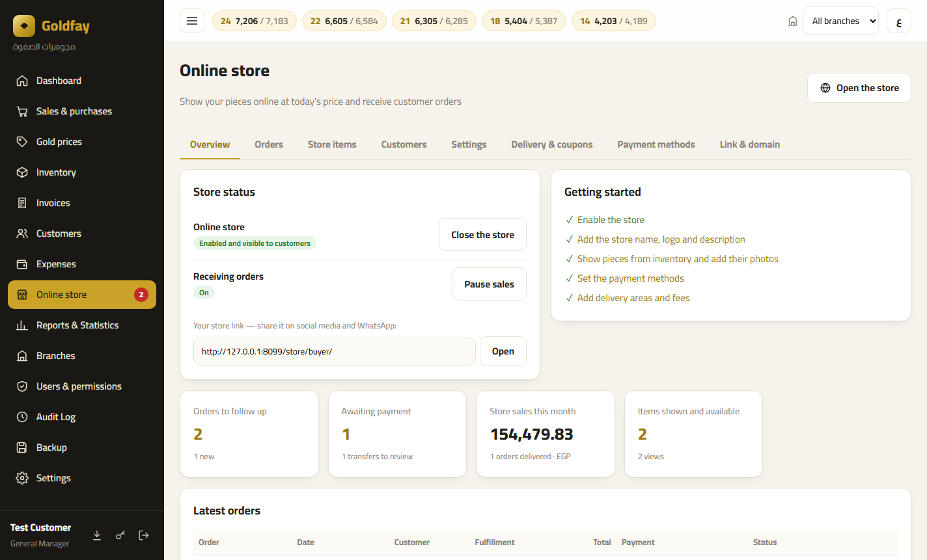
Task: Click the Pause sales button
Action: pyautogui.click(x=489, y=284)
